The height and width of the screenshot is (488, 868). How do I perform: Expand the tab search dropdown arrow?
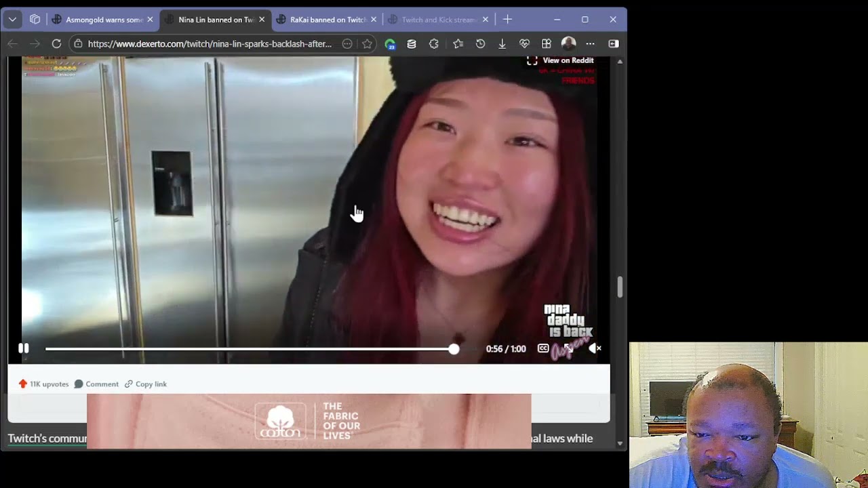coord(12,20)
